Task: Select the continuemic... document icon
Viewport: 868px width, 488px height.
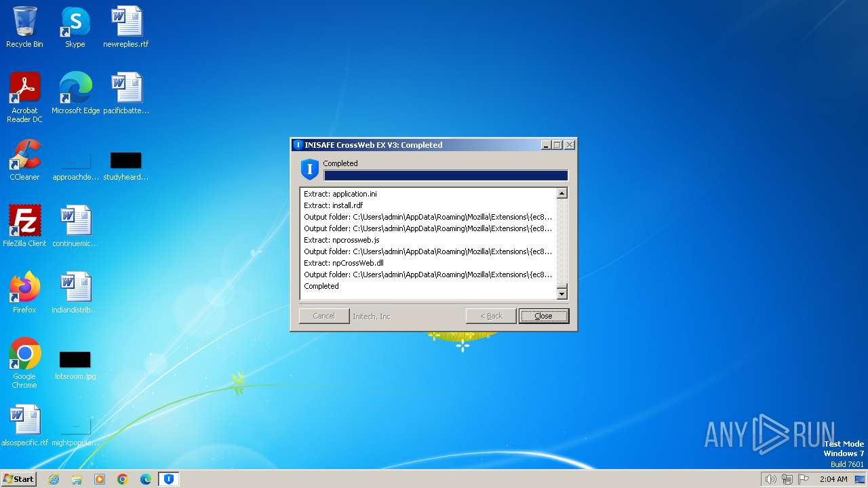Action: pos(75,226)
